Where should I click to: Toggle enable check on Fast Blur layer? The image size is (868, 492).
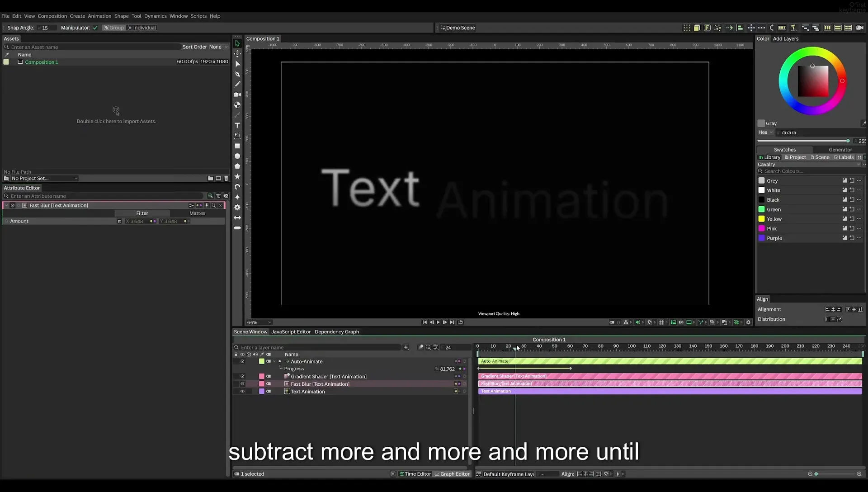pos(242,384)
